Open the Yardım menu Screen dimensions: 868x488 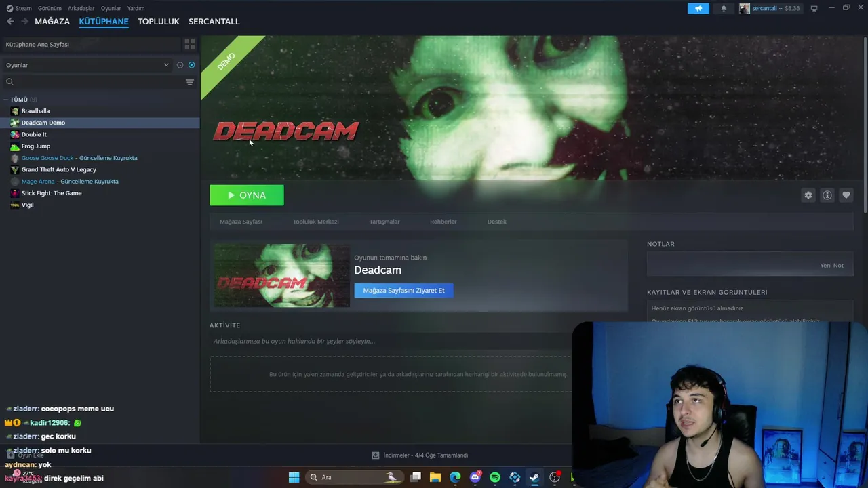tap(136, 8)
